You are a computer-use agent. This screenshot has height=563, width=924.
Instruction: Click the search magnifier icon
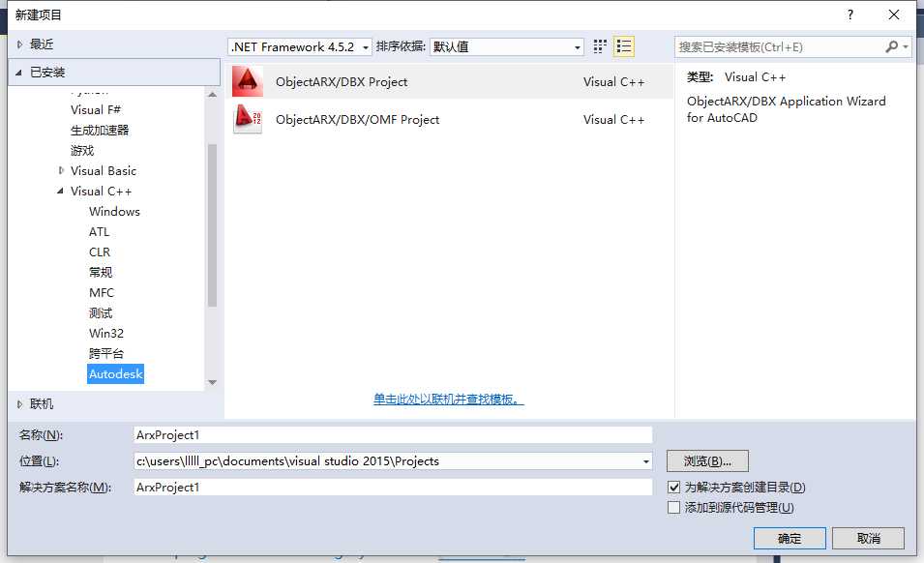[892, 46]
